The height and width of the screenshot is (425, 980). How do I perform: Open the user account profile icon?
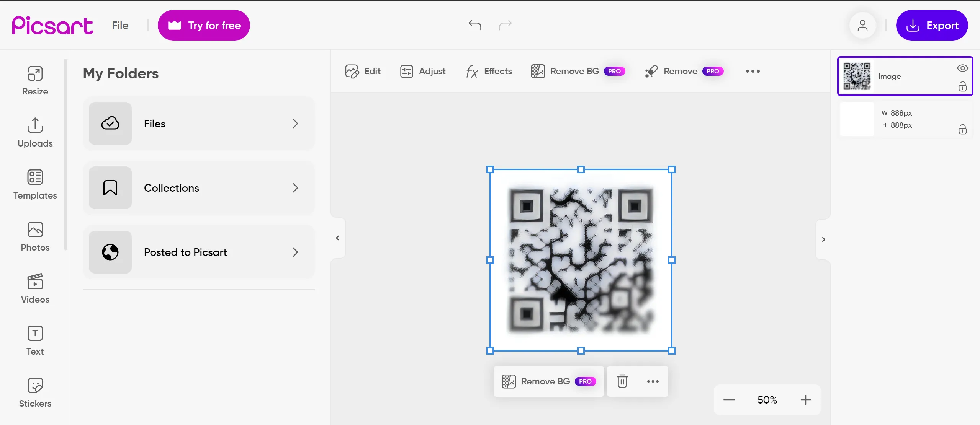pos(862,25)
